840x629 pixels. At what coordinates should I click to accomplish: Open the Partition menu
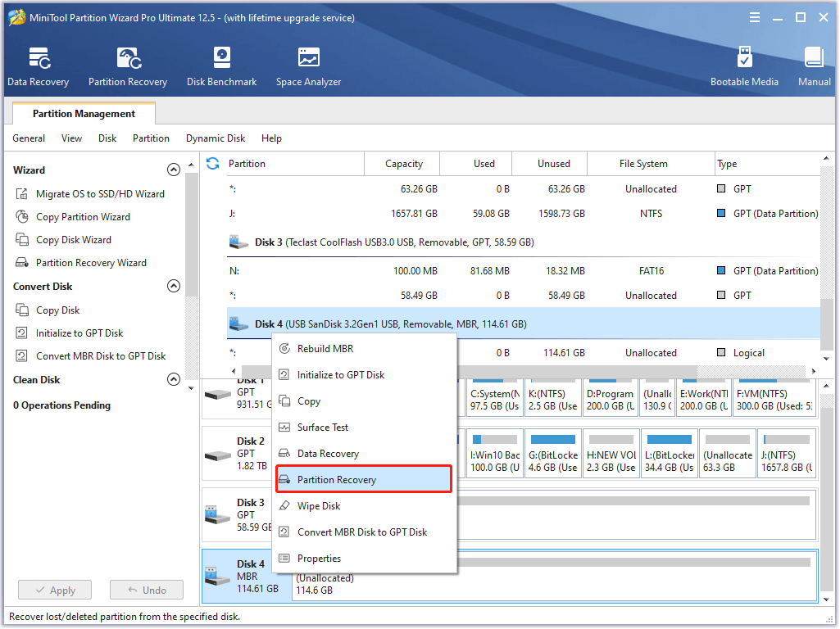tap(151, 138)
